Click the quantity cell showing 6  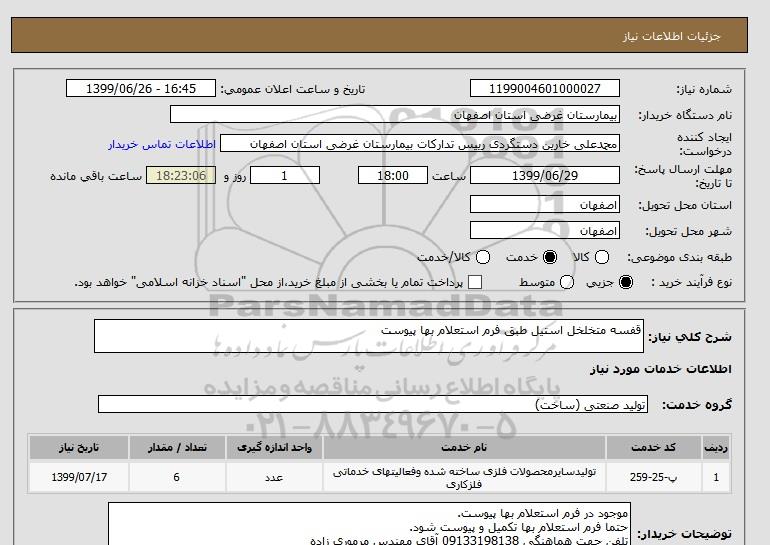tap(177, 477)
